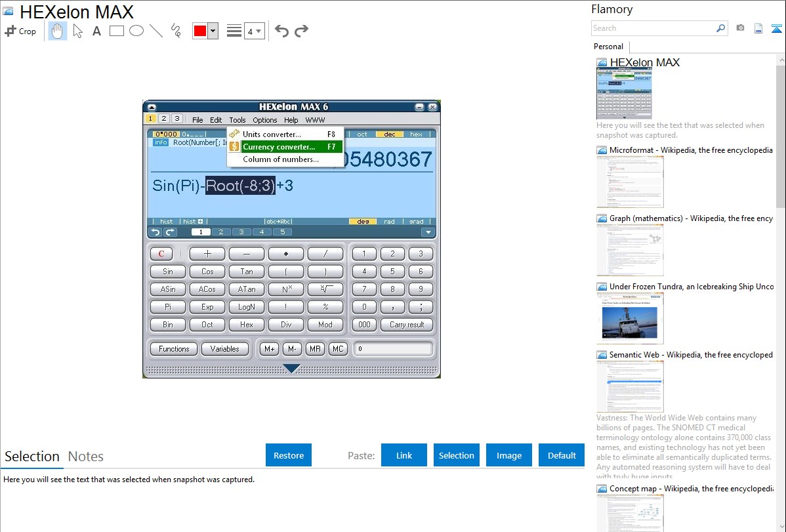Screen dimensions: 786x532
Task: Click the icon right of the page icon
Action: point(776,29)
